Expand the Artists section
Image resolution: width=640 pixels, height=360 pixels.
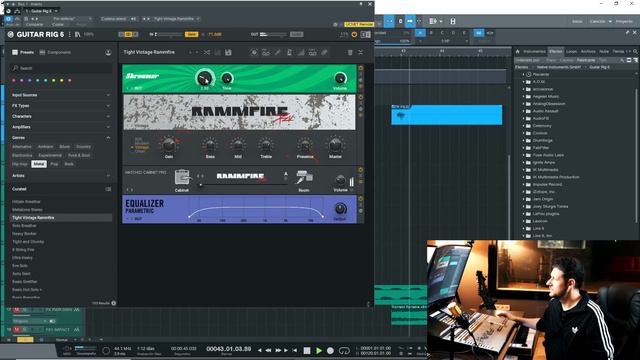point(108,176)
